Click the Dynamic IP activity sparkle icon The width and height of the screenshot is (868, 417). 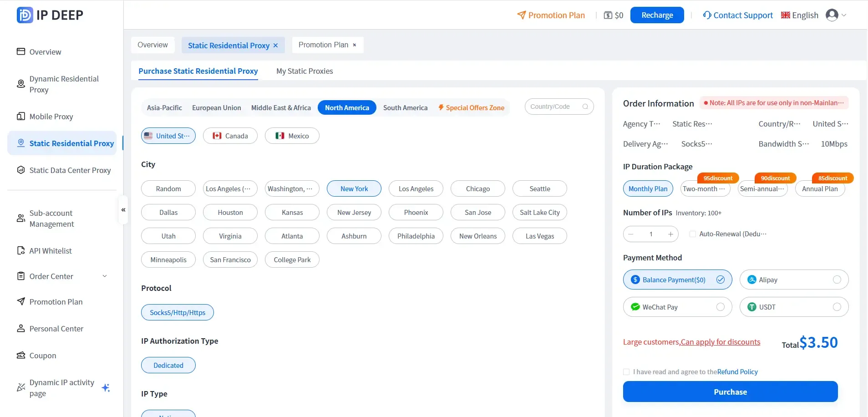pos(106,388)
